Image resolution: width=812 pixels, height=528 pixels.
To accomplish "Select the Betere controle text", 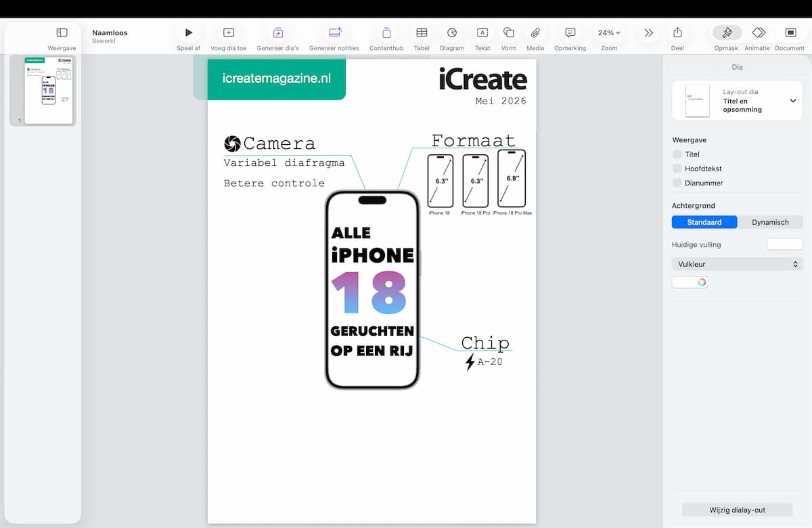I will 274,183.
